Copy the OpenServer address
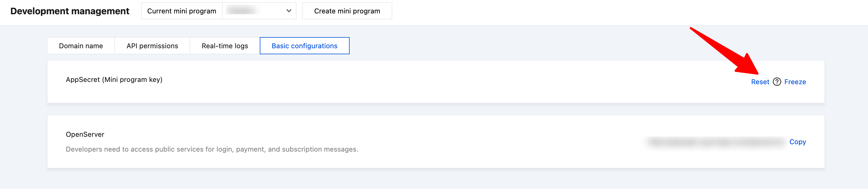The width and height of the screenshot is (868, 189). [x=797, y=142]
